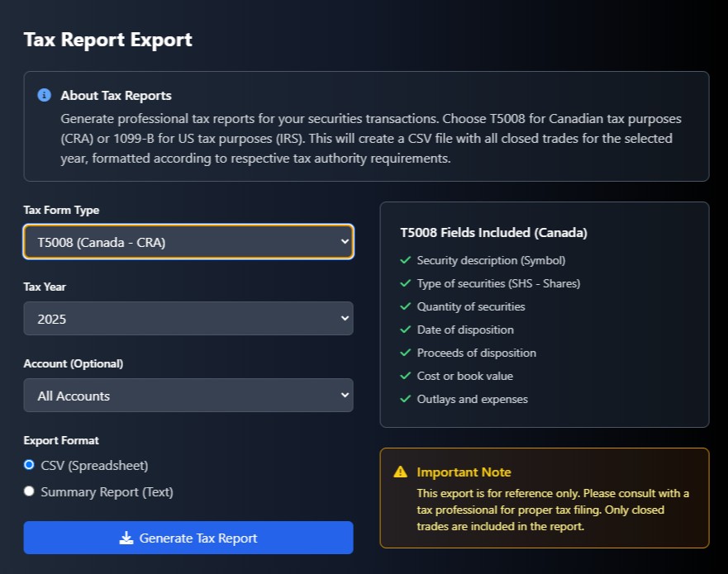The image size is (728, 574).
Task: Click the blue info icon beside About Tax Reports
Action: coord(45,95)
